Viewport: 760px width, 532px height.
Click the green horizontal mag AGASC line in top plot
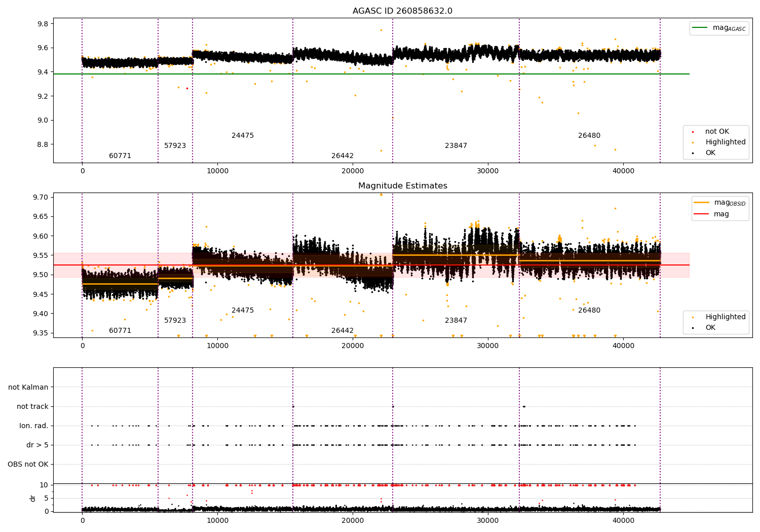(x=371, y=74)
